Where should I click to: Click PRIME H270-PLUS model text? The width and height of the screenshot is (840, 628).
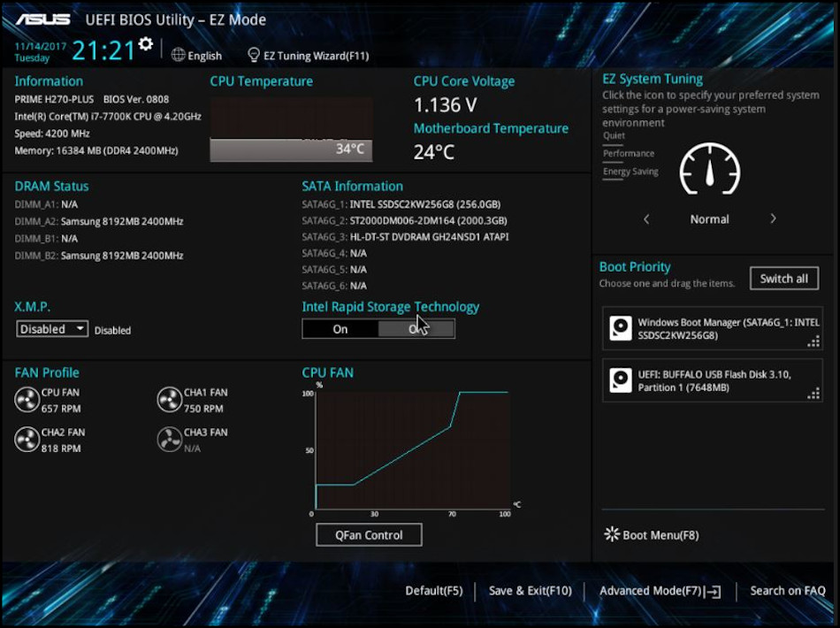point(54,99)
